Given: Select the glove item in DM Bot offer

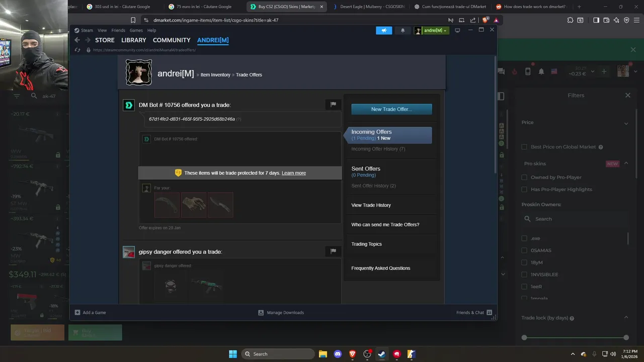Looking at the screenshot, I should 194,205.
